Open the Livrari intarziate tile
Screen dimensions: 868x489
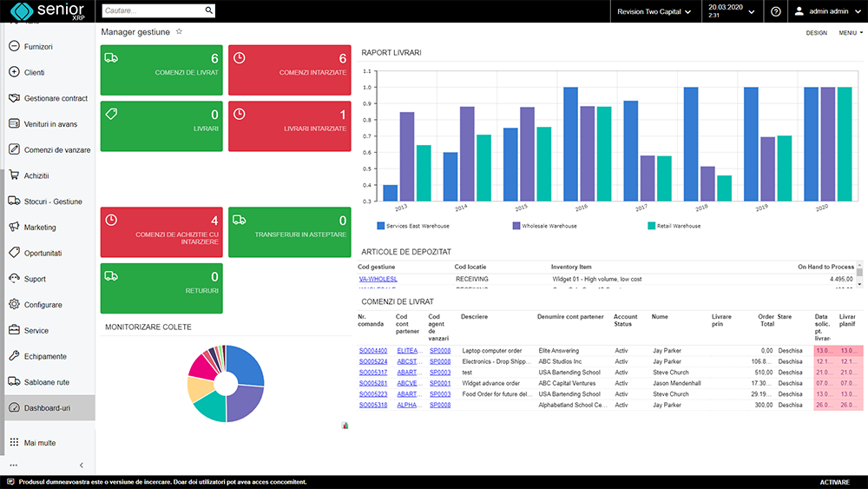coord(290,126)
